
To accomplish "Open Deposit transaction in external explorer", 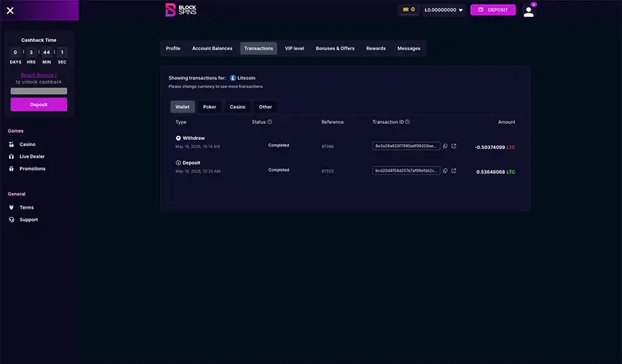I will tap(454, 171).
